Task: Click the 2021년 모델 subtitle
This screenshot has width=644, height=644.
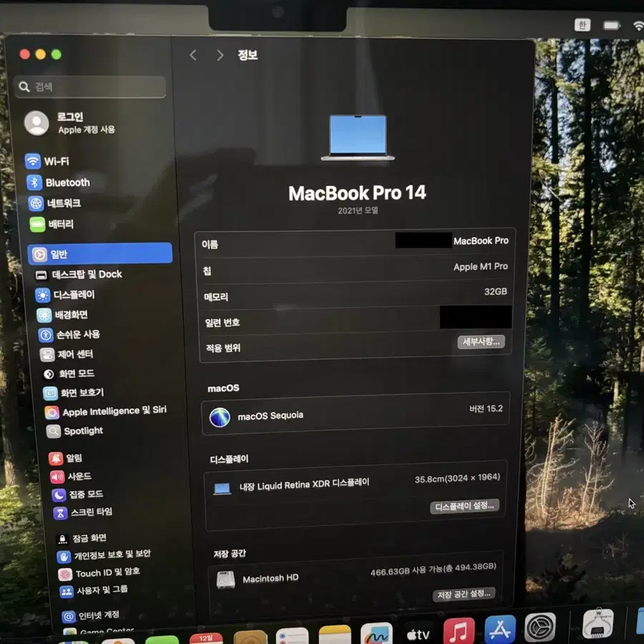Action: [358, 210]
